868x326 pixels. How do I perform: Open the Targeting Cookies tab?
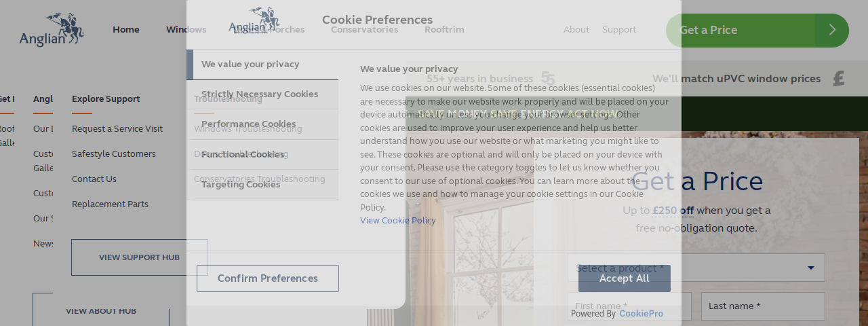pos(262,184)
